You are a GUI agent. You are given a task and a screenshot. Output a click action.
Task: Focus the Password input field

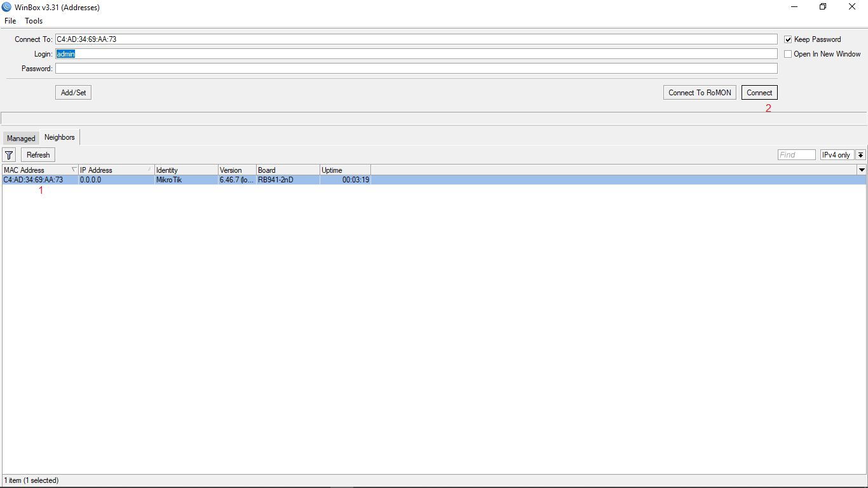pyautogui.click(x=416, y=69)
